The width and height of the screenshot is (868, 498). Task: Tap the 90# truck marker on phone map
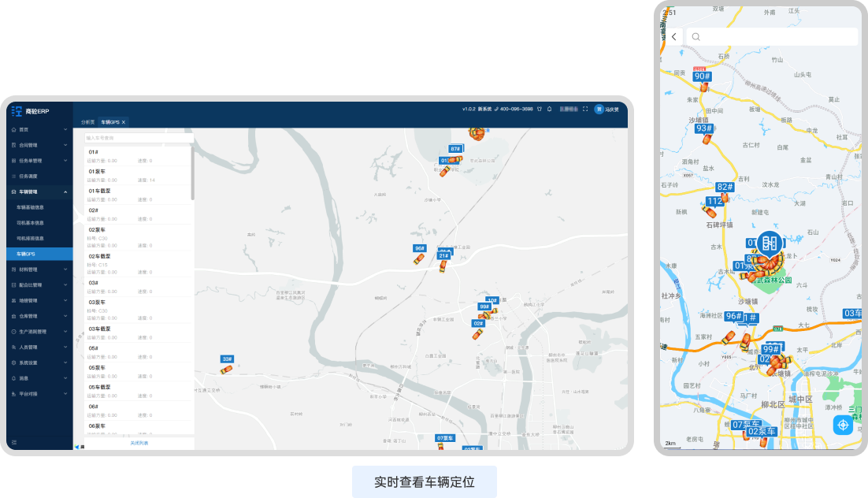pos(703,76)
